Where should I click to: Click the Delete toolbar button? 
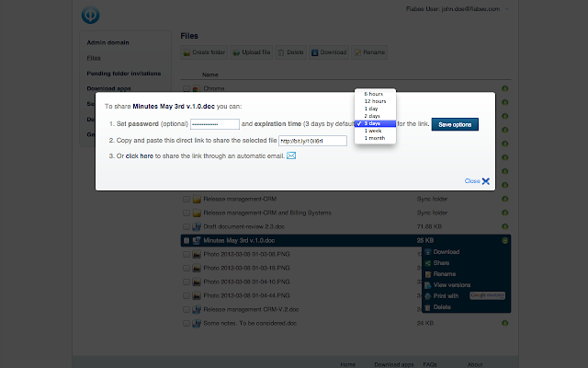(290, 52)
